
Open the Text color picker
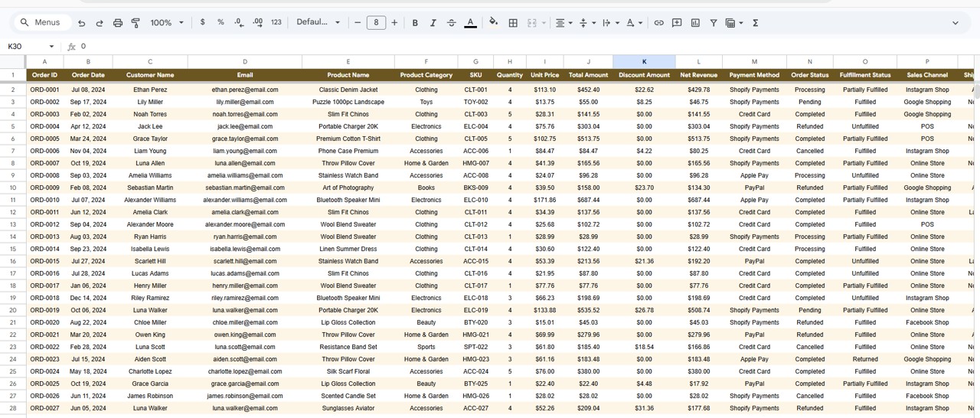(470, 23)
